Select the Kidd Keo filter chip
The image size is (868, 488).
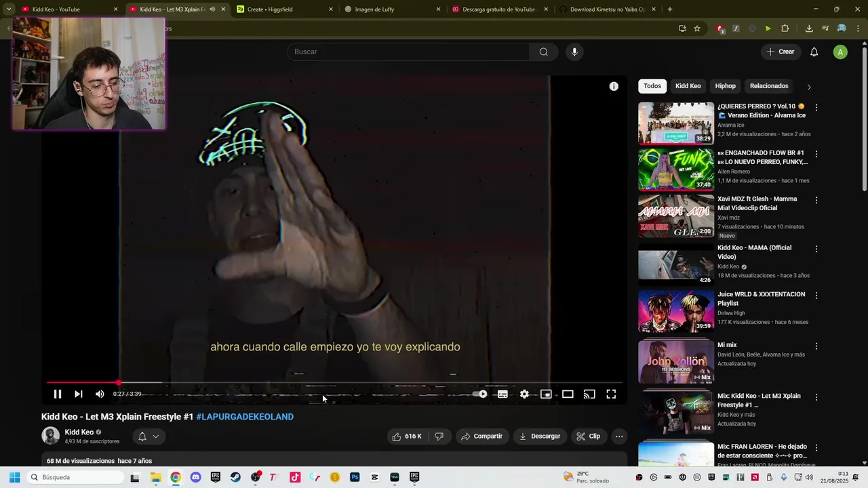coord(688,86)
